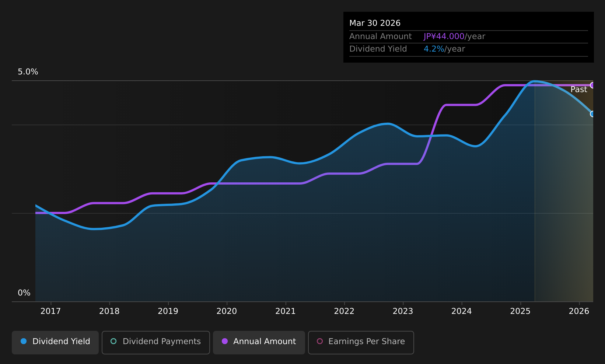Image resolution: width=605 pixels, height=364 pixels.
Task: Click the 2020 x-axis label
Action: pos(227,311)
